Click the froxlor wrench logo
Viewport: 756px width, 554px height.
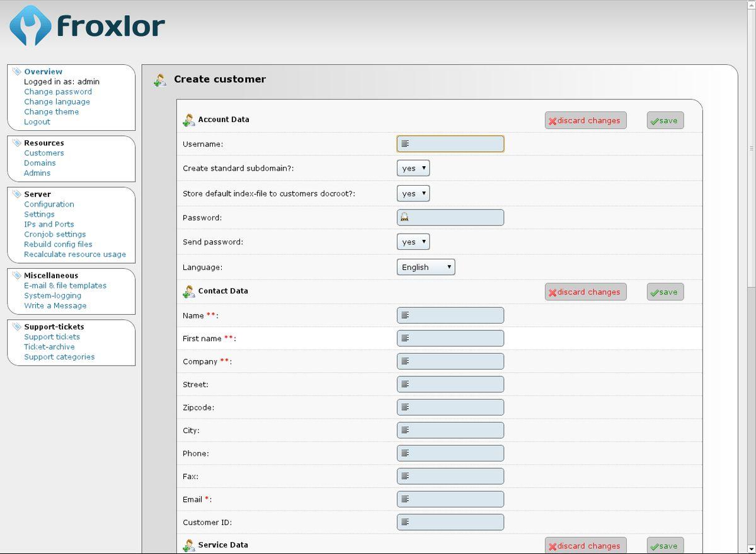click(x=30, y=26)
